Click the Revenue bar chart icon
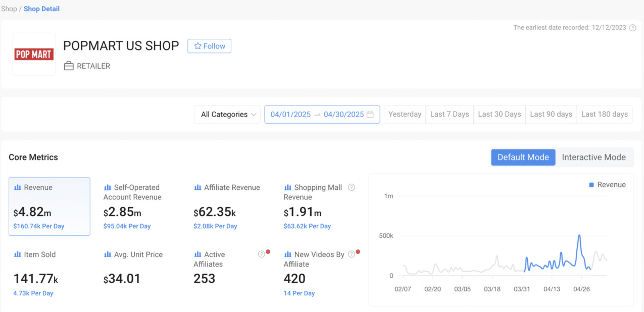The width and height of the screenshot is (644, 312). coord(18,187)
